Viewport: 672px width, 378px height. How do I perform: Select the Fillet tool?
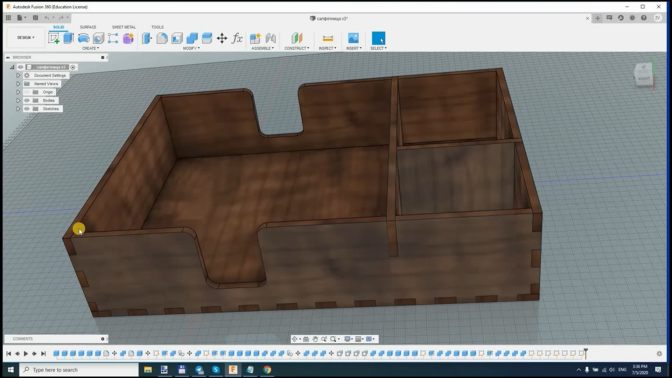click(162, 38)
